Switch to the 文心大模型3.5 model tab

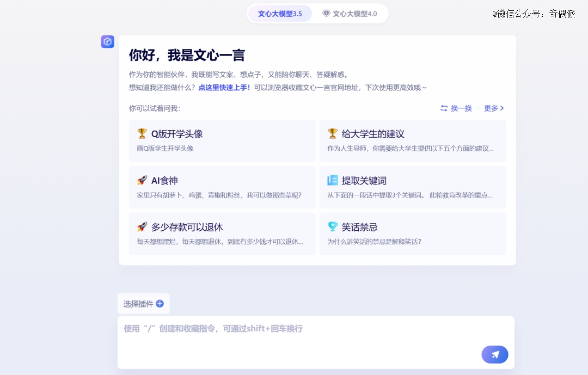280,14
